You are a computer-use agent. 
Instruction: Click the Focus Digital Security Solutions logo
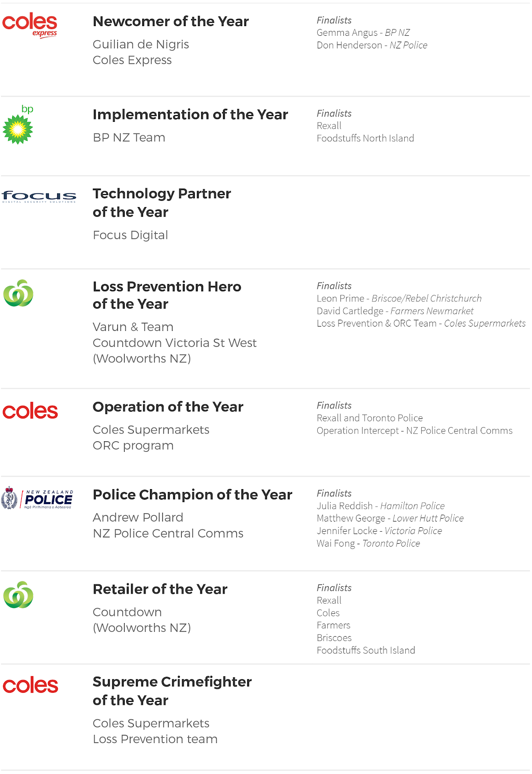pos(39,197)
